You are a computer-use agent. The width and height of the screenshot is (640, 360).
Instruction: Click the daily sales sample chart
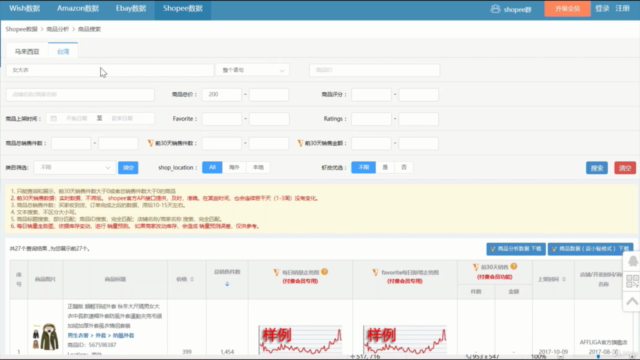[300, 340]
